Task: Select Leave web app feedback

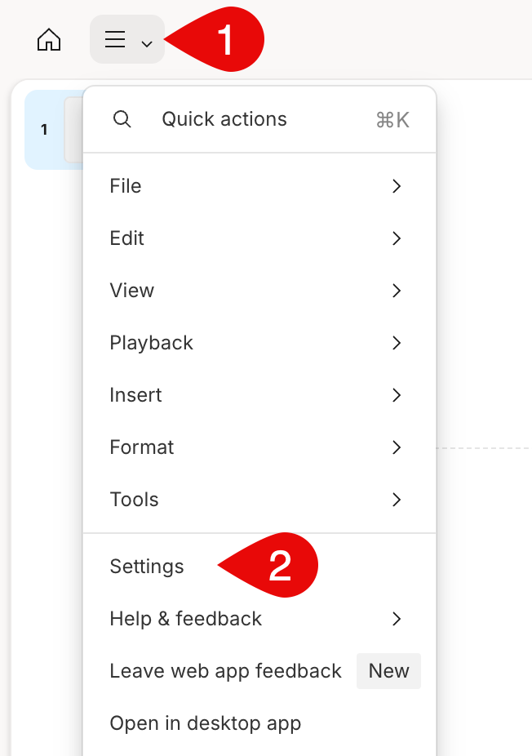Action: 226,671
